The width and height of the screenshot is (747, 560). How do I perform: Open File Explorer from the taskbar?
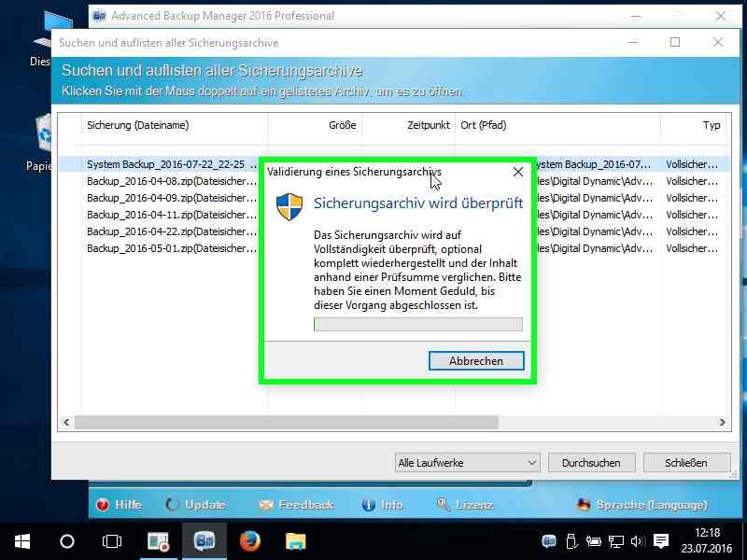click(295, 541)
